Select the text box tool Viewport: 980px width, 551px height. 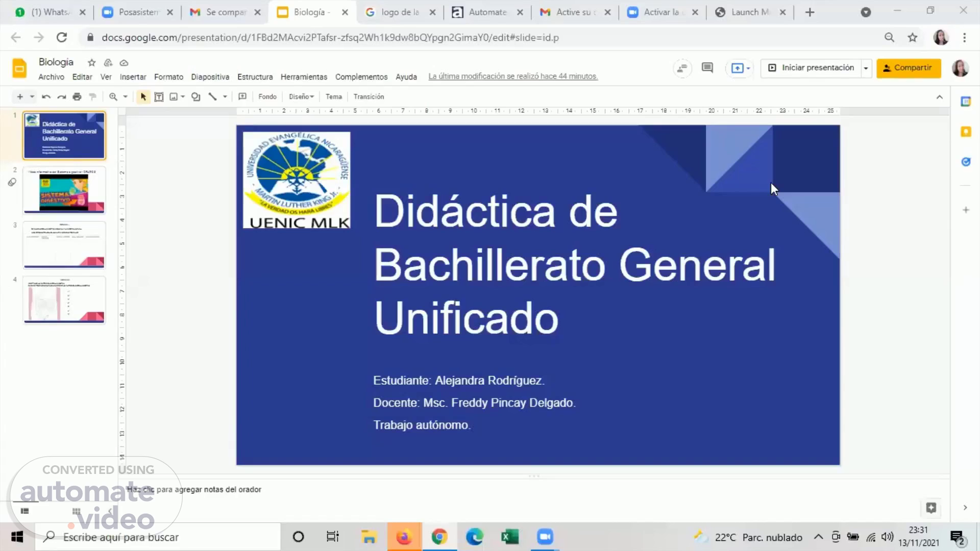(159, 97)
